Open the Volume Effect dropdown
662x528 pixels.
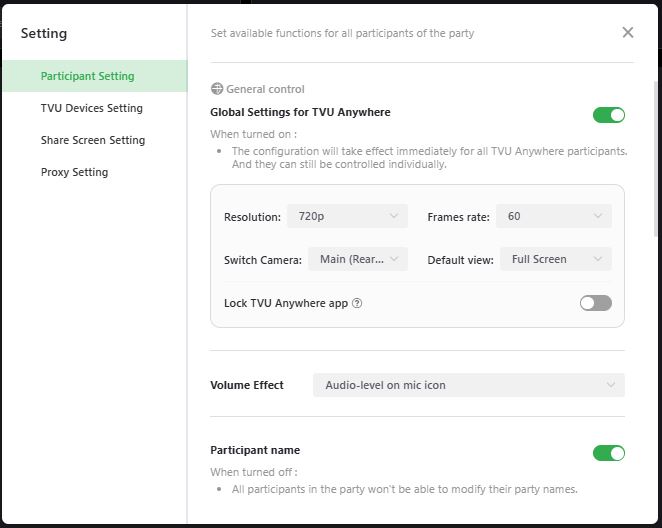pyautogui.click(x=469, y=385)
